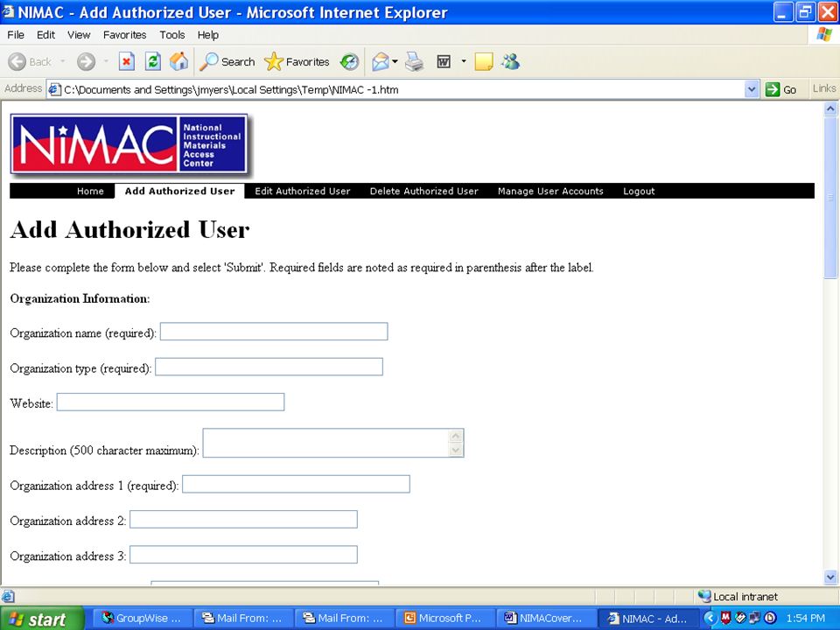Image resolution: width=840 pixels, height=630 pixels.
Task: Go to NIMAC Home link
Action: (x=90, y=192)
